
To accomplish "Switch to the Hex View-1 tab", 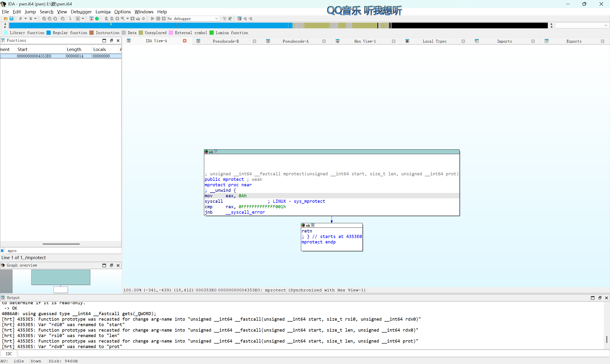I will [365, 41].
